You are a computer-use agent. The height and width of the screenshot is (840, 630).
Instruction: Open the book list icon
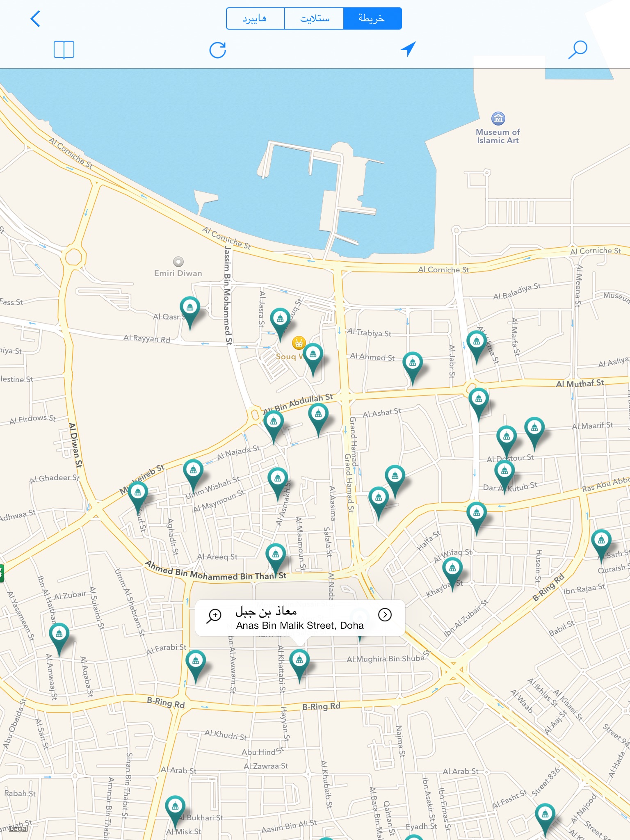pyautogui.click(x=64, y=50)
